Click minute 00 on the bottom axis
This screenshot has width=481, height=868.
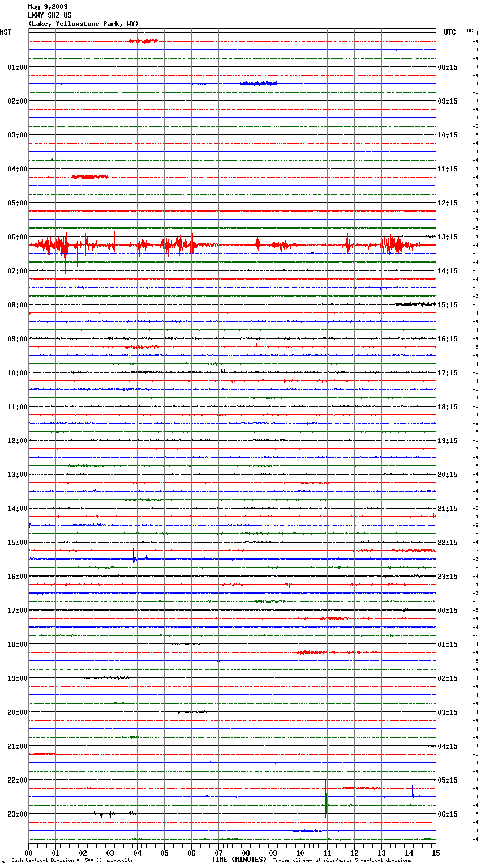point(28,853)
